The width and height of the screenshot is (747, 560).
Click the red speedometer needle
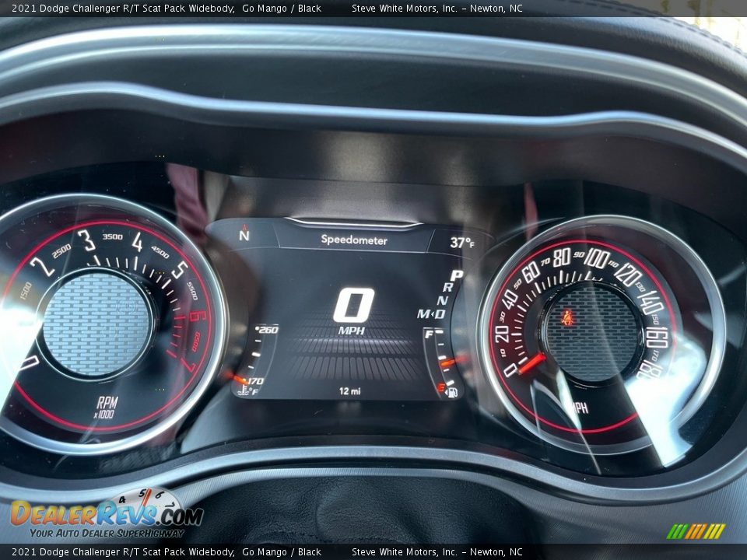(x=531, y=364)
